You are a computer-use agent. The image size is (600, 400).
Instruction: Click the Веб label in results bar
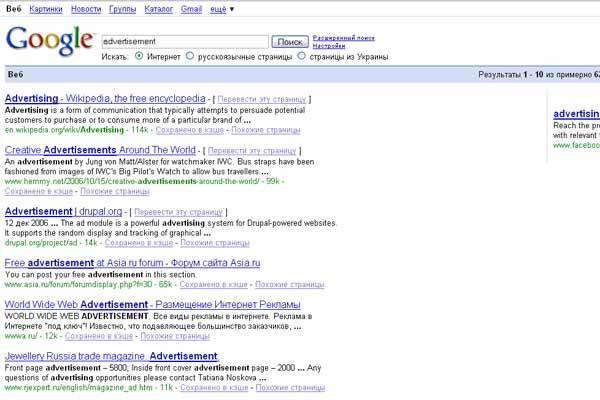[x=16, y=74]
